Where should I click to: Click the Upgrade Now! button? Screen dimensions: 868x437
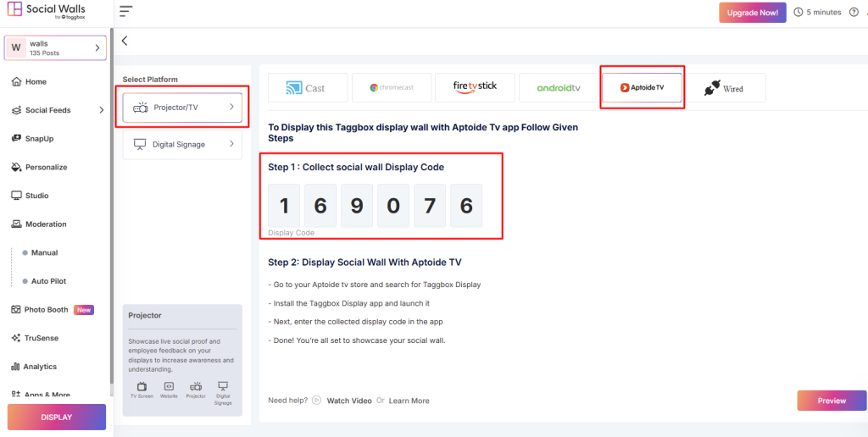753,12
